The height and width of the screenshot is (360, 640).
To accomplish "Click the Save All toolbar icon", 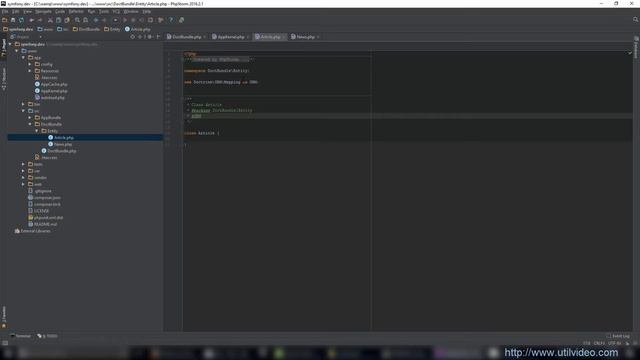I will pyautogui.click(x=13, y=20).
